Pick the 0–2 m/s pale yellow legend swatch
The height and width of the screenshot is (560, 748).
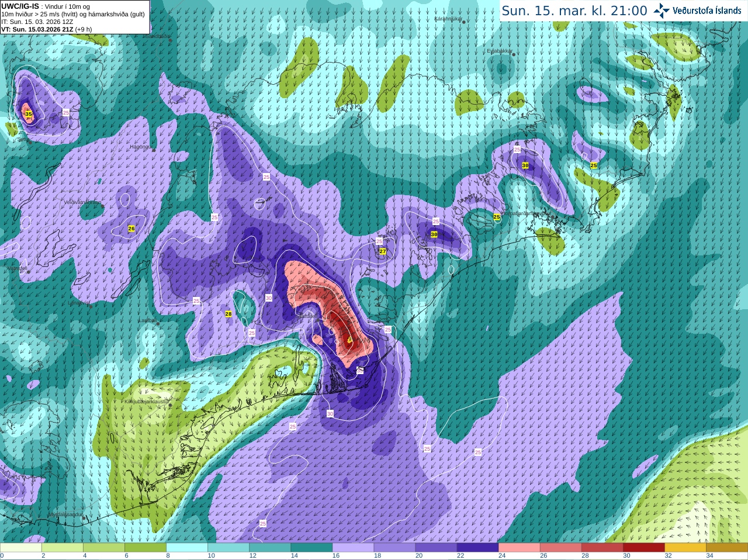tap(21, 548)
